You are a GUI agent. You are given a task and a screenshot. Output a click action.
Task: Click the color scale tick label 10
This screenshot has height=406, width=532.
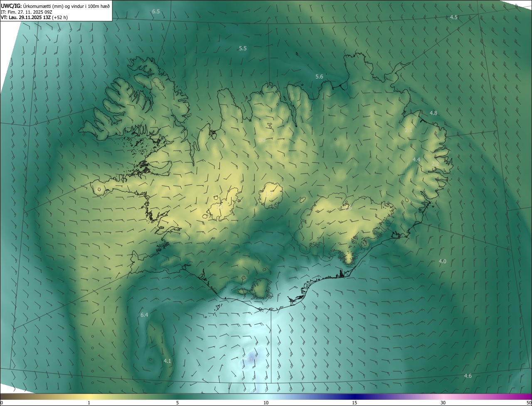tap(266, 403)
